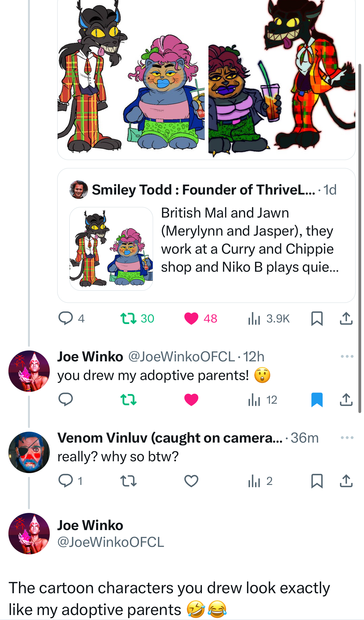Bookmark the main art post
364x620 pixels.
tap(317, 318)
